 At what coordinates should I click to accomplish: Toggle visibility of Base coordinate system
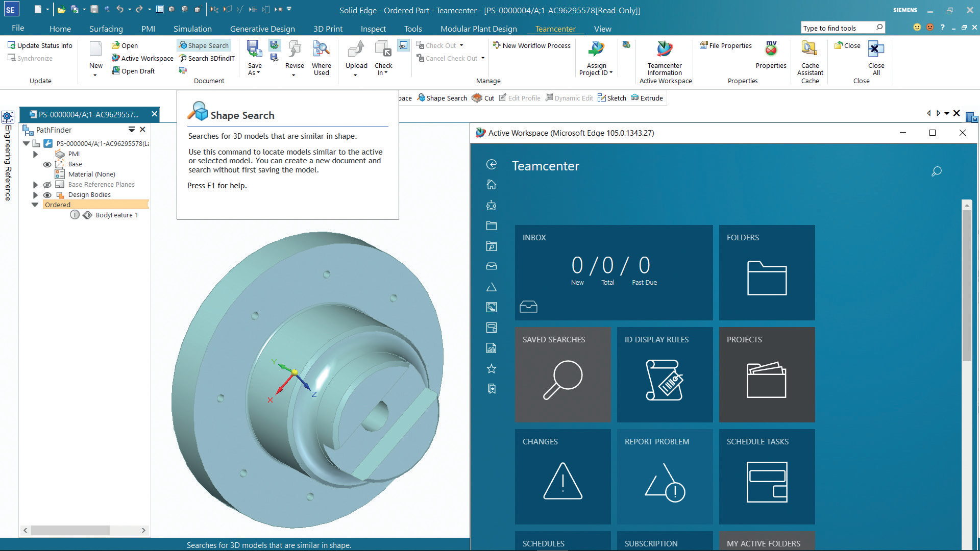click(x=47, y=164)
